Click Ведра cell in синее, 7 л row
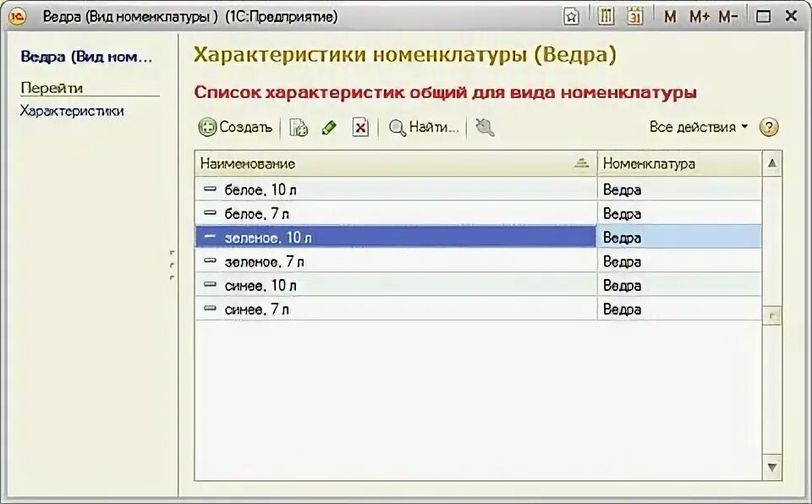 [679, 309]
